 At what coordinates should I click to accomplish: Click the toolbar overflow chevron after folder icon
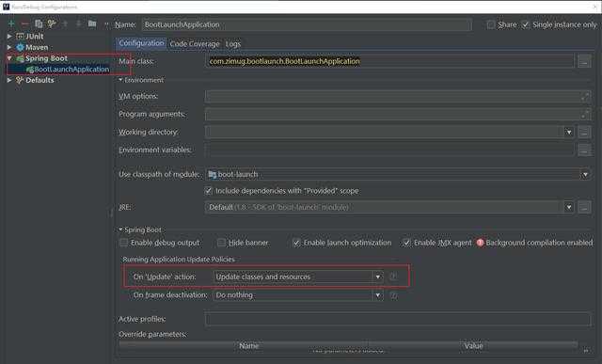(x=106, y=24)
